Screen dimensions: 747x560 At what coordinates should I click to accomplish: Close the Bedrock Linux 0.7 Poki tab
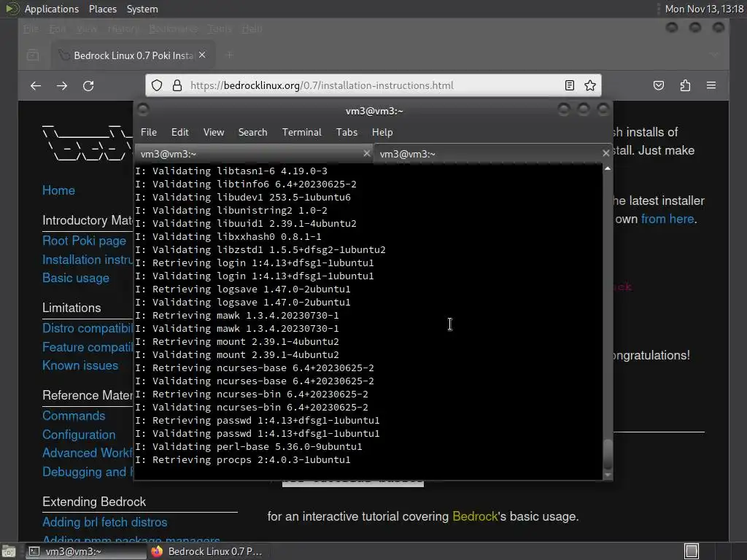click(x=202, y=55)
